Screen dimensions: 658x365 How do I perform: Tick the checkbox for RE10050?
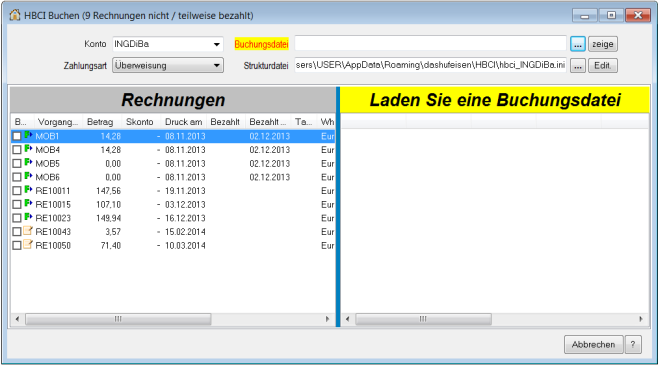(17, 245)
